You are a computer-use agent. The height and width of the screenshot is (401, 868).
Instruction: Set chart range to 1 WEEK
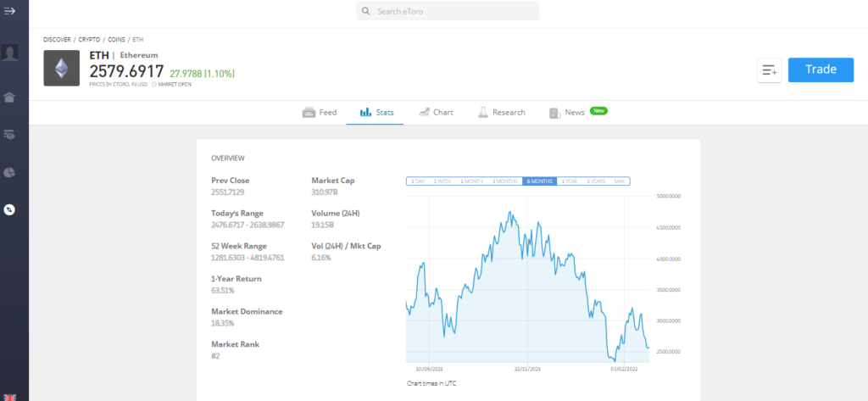click(x=442, y=181)
